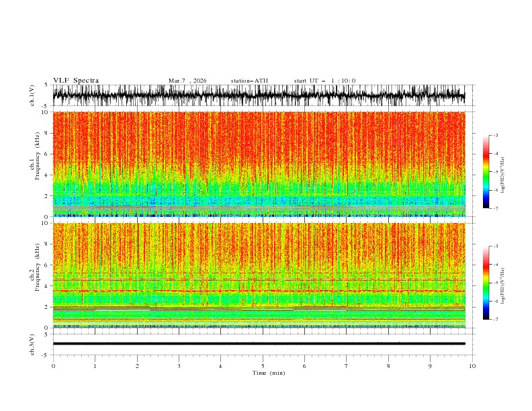Click the lower color bar "log(PSD)(V²/Hz)" label
Viewport: 532px width, 411px height.
[x=502, y=286]
